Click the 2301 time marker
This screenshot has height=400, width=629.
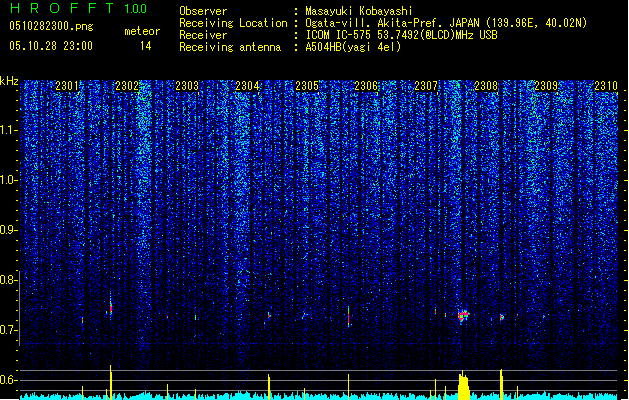coord(67,86)
